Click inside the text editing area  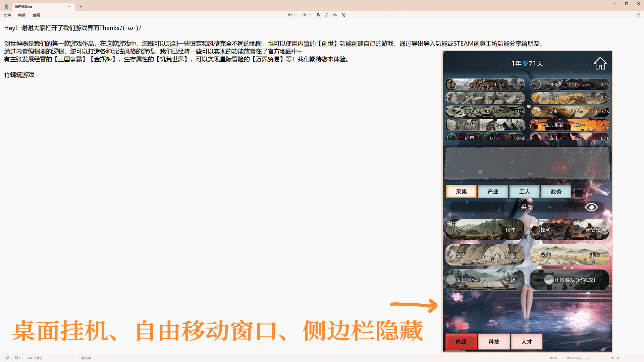point(201,134)
